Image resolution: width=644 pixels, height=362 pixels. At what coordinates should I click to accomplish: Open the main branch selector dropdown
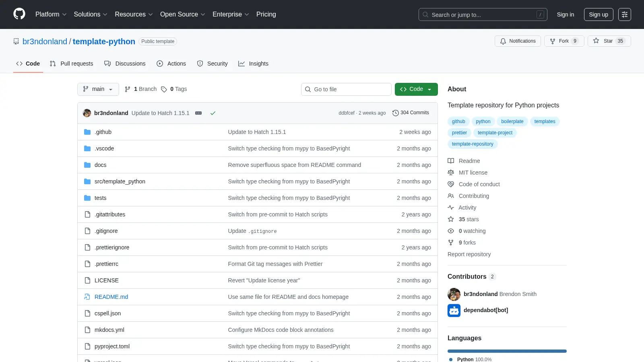pyautogui.click(x=98, y=89)
